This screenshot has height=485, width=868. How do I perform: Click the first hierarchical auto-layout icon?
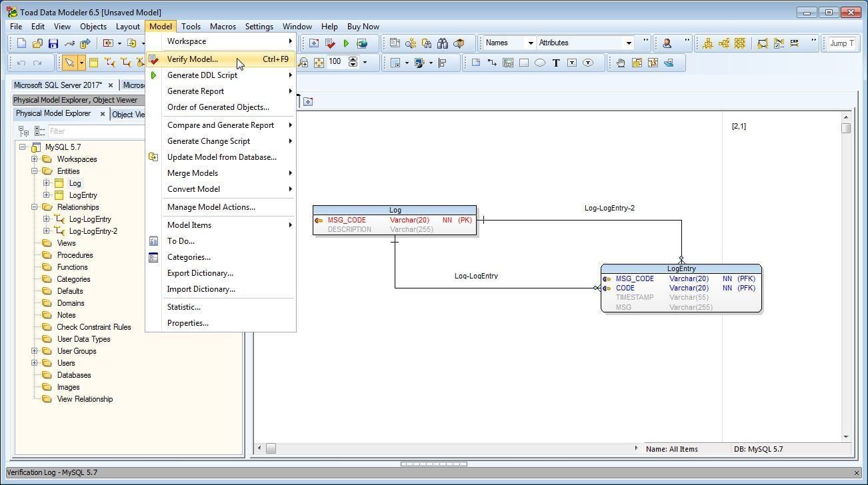tap(708, 43)
